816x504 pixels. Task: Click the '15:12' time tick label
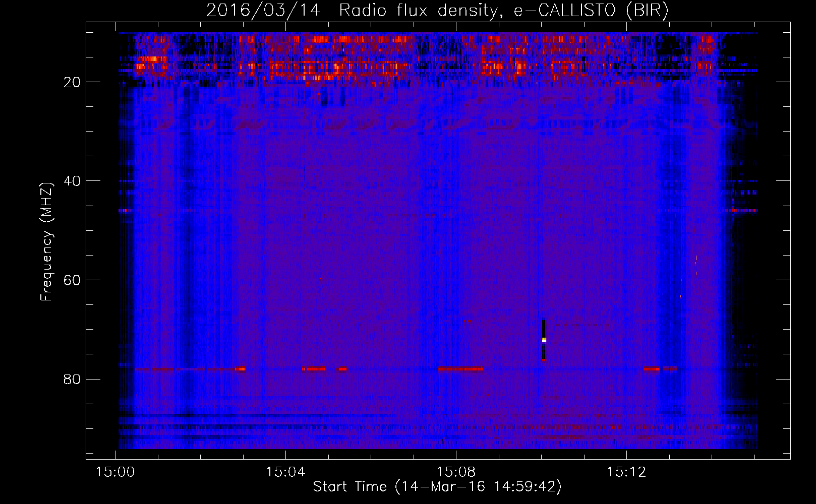[627, 472]
